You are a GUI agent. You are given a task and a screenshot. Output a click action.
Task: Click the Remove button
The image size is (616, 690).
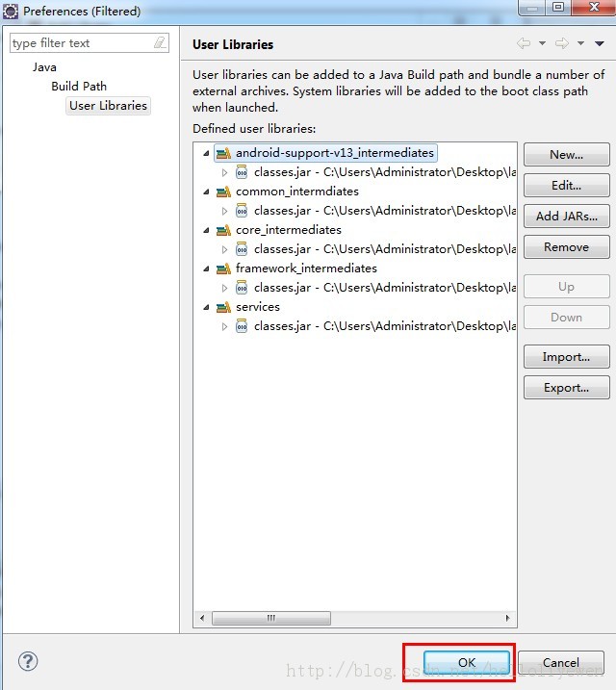(x=566, y=247)
